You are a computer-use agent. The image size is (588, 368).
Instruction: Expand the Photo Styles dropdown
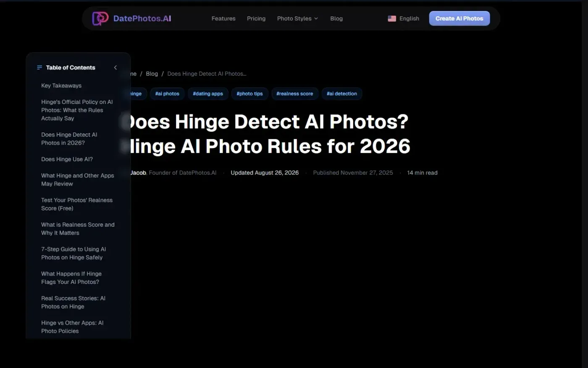[297, 19]
